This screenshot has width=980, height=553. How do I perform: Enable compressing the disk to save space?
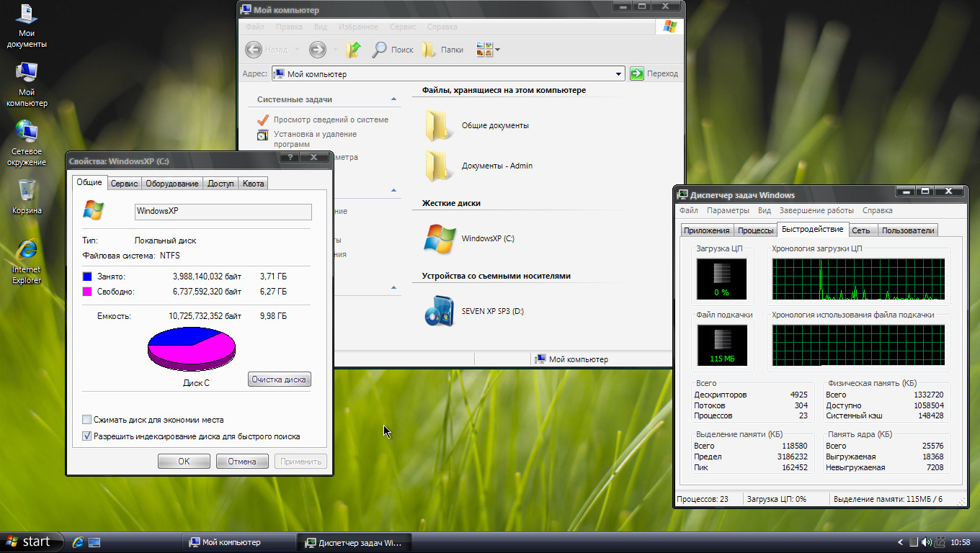[86, 419]
